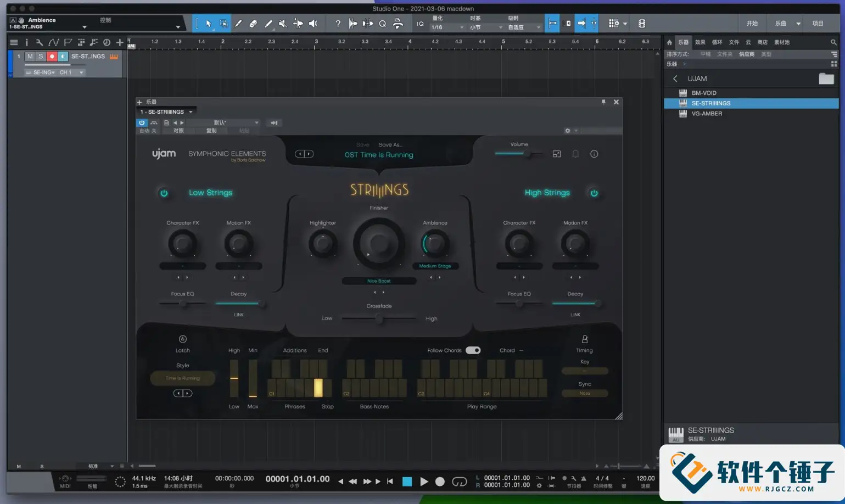Toggle Low Strings power button
Screen dimensions: 845x504
tap(164, 193)
